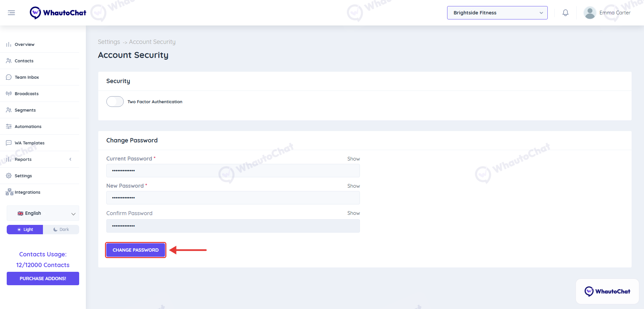The height and width of the screenshot is (309, 644).
Task: Click the Current Password input field
Action: coord(233,171)
